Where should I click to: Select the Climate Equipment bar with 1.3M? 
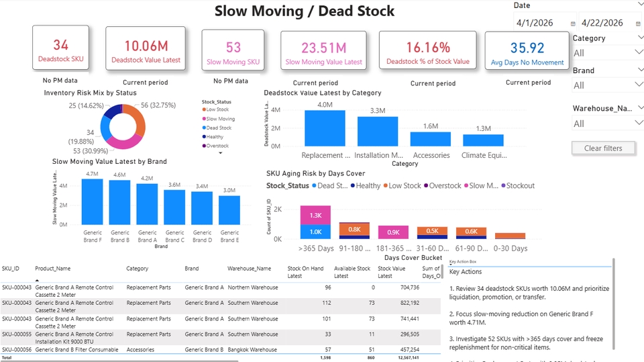tap(483, 140)
